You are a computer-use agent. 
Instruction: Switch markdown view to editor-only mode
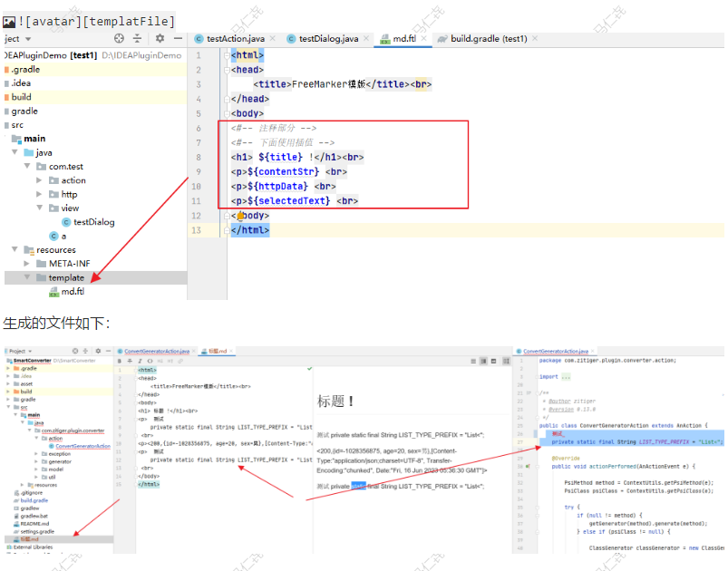tap(473, 361)
